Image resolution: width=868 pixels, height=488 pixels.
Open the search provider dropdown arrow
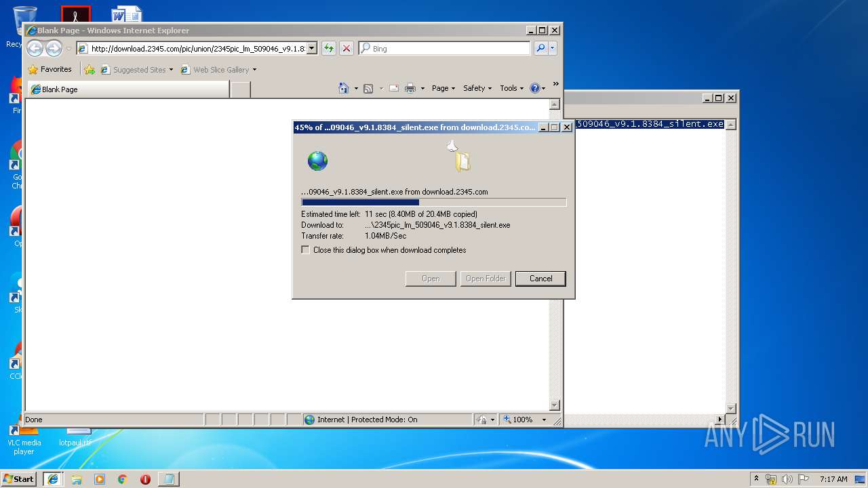coord(553,48)
